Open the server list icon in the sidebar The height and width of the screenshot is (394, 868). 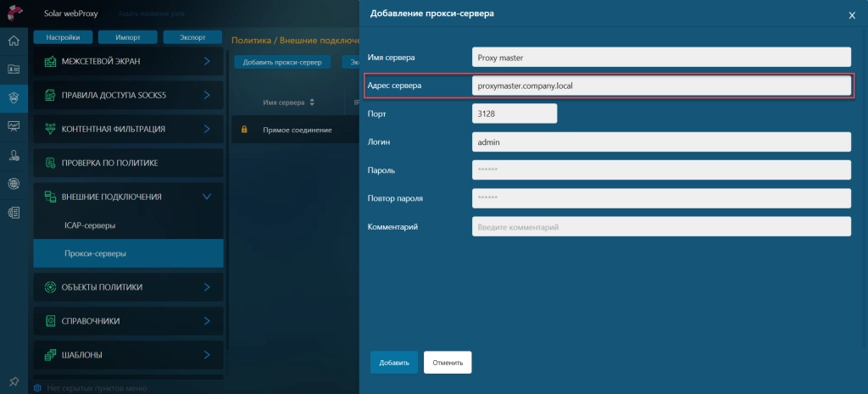click(x=14, y=213)
